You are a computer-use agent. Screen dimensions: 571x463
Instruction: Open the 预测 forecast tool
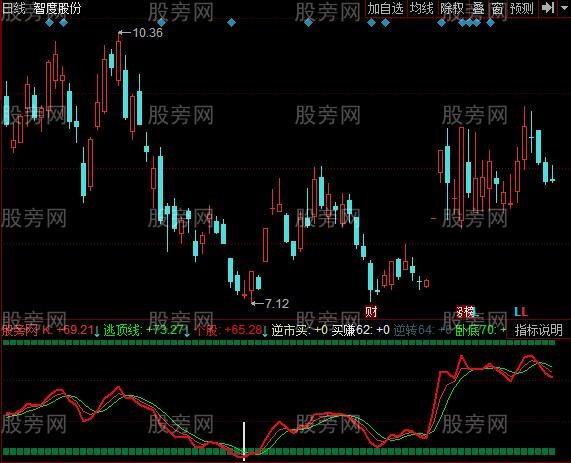(x=521, y=8)
